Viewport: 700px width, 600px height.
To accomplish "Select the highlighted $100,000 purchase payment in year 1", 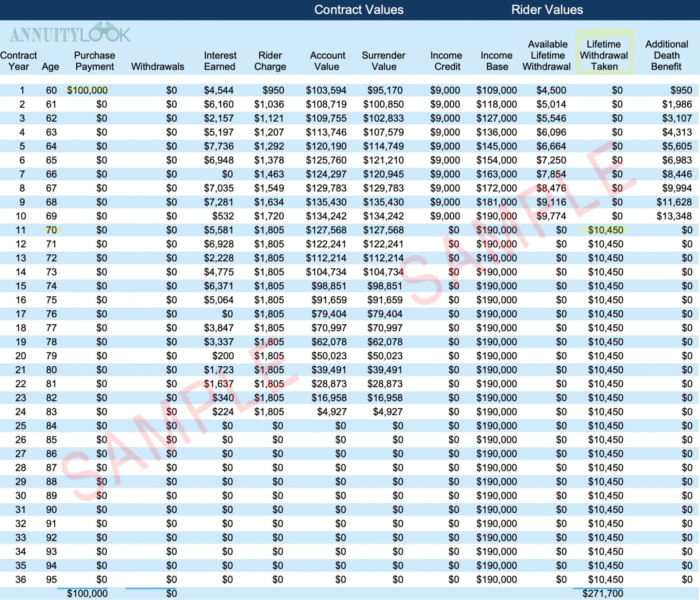I will 87,90.
